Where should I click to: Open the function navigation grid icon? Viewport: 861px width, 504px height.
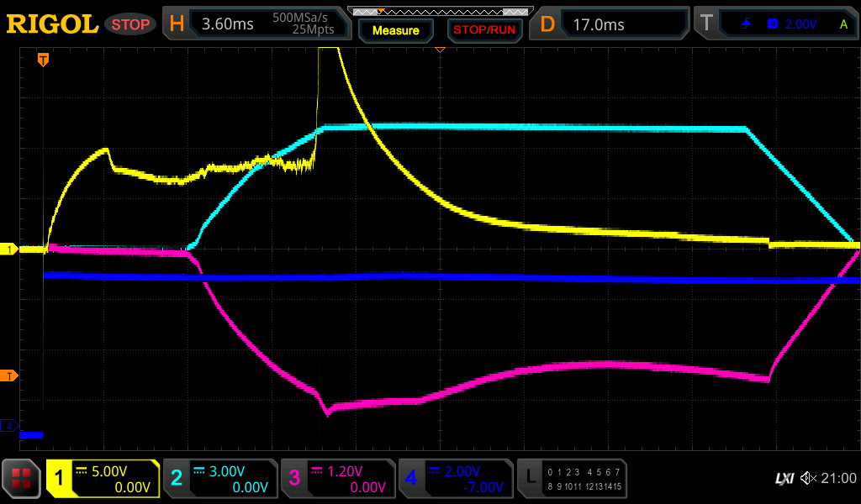tap(22, 479)
